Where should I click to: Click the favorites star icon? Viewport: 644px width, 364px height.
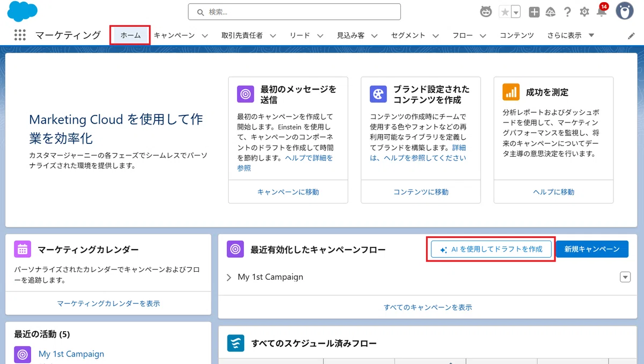[x=504, y=12]
